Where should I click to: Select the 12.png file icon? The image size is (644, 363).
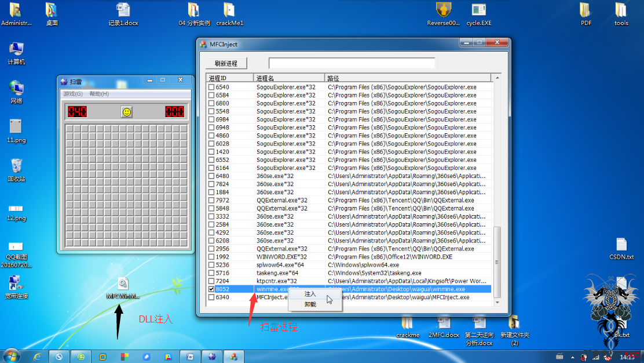click(16, 213)
